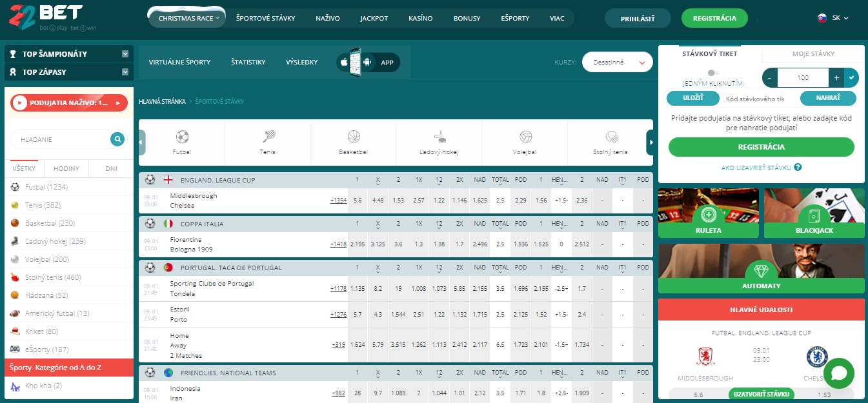Open the KASÍNO menu item
This screenshot has height=403, width=868.
click(x=420, y=18)
